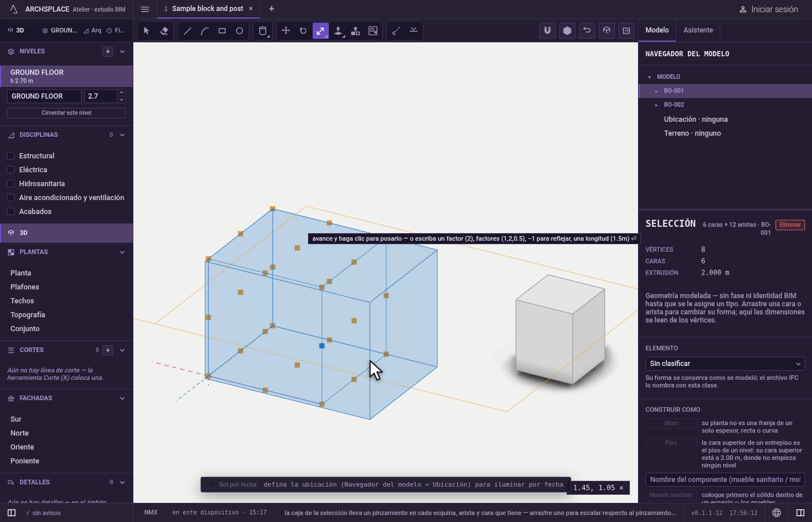
Task: Open the Sin clasificar element dropdown
Action: point(725,364)
